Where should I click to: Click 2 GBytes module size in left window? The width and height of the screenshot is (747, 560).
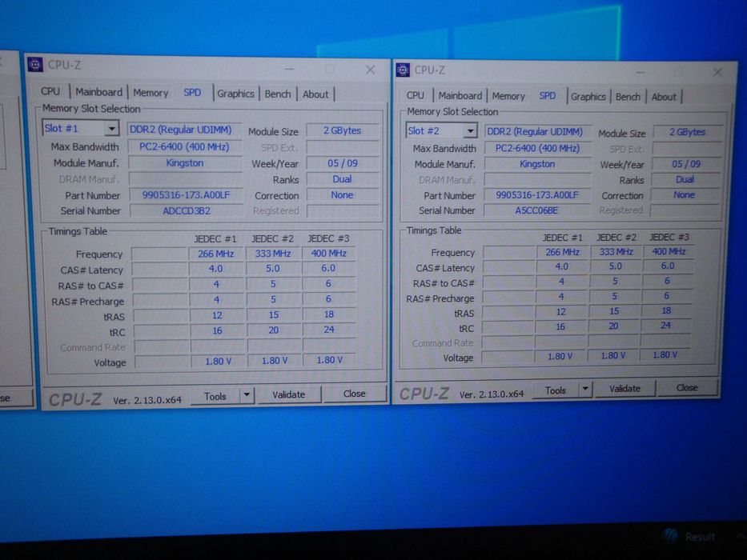[x=342, y=130]
